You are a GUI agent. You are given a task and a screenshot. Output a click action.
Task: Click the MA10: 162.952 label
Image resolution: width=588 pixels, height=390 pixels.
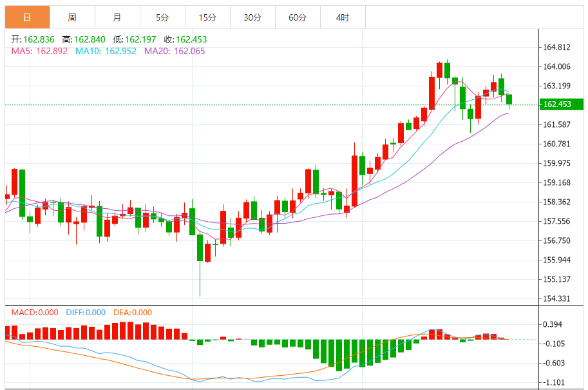(106, 51)
